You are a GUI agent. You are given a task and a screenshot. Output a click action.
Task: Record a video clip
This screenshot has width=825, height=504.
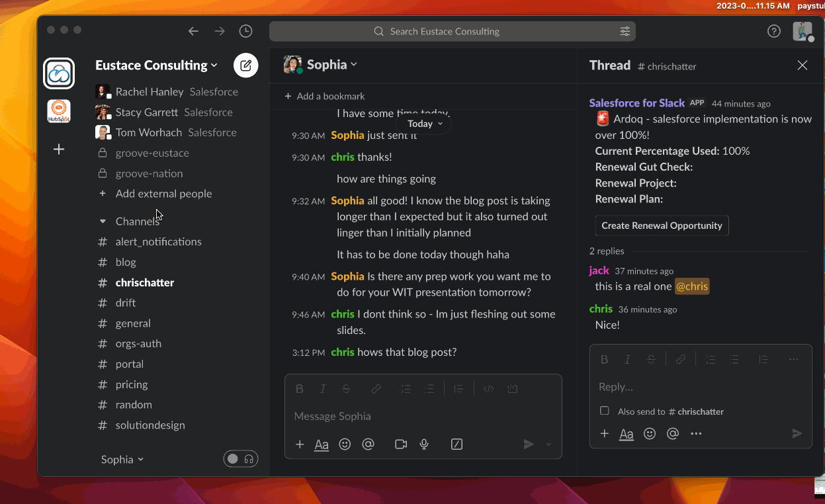[401, 444]
